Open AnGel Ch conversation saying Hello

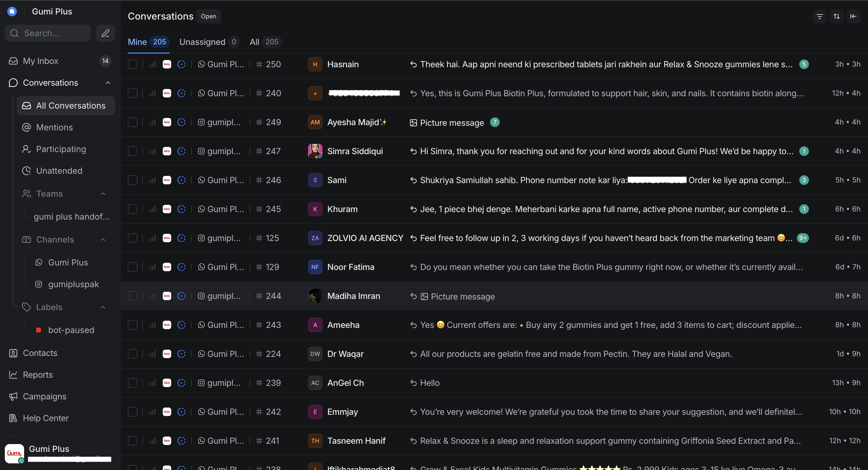[494, 383]
